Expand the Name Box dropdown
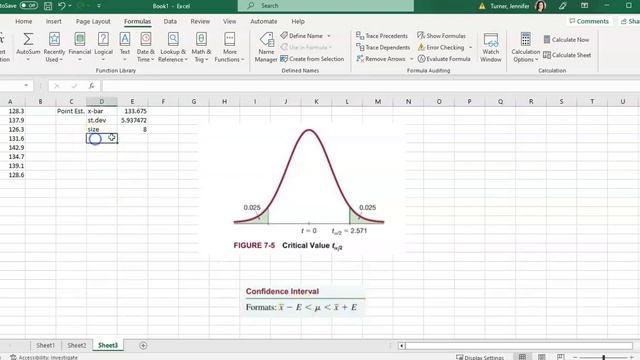This screenshot has height=360, width=640. 26,85
